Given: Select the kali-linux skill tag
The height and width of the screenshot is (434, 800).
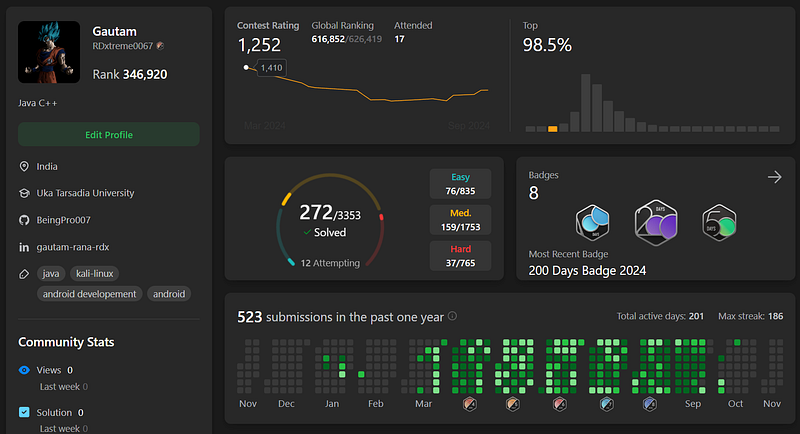Looking at the screenshot, I should point(94,274).
